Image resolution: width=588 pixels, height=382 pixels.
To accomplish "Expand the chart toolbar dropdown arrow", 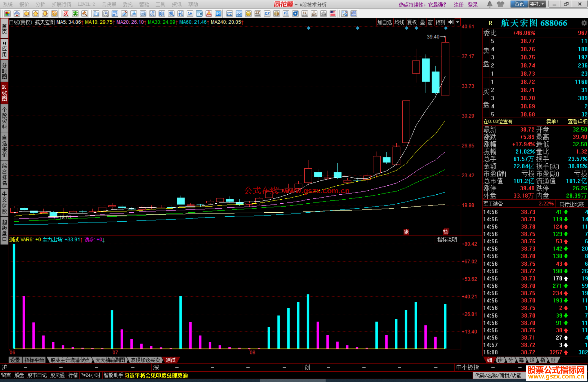I will pyautogui.click(x=458, y=22).
